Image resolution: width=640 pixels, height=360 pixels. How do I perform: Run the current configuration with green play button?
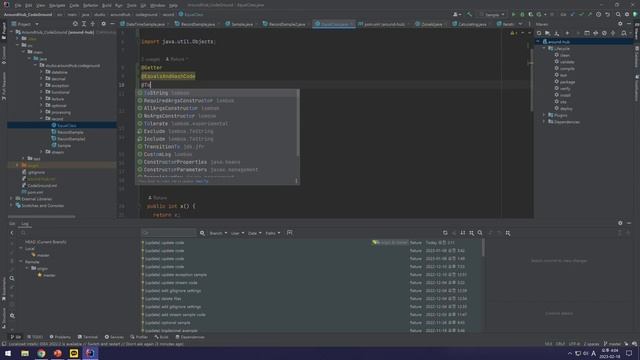pyautogui.click(x=513, y=14)
